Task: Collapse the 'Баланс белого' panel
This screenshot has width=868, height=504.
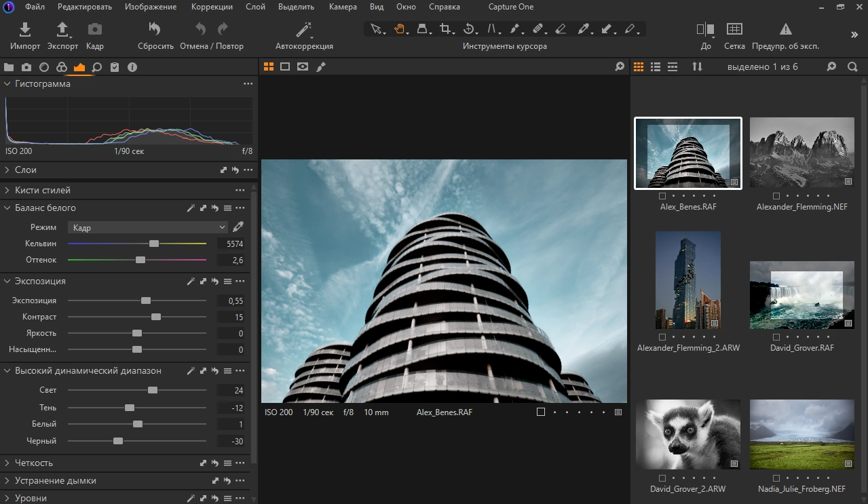Action: (7, 208)
